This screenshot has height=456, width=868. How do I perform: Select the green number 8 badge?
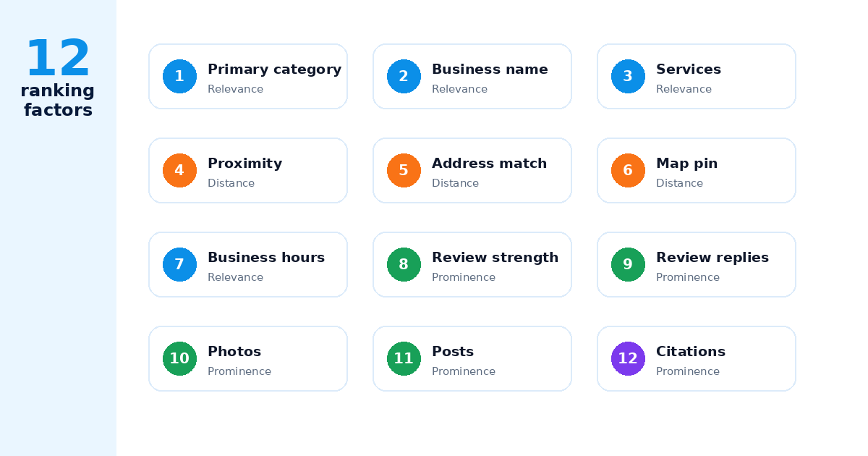tap(404, 264)
